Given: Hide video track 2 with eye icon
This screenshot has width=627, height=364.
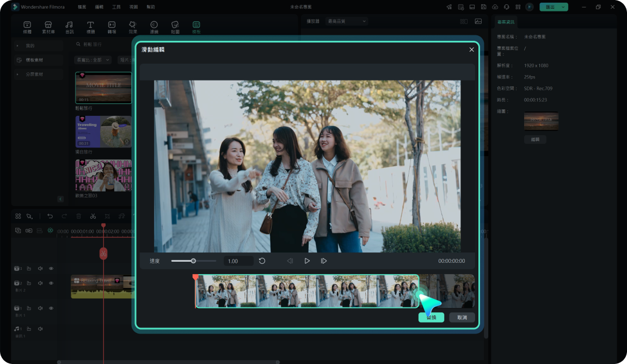Looking at the screenshot, I should pyautogui.click(x=51, y=283).
